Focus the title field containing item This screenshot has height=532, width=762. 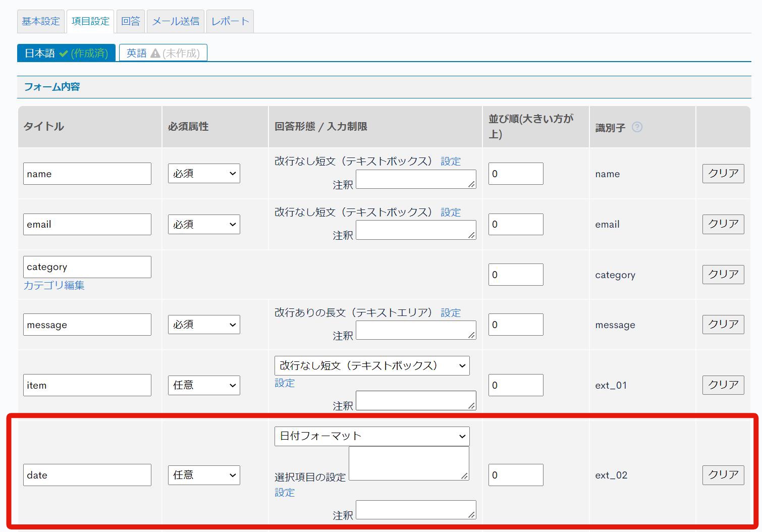(x=87, y=385)
